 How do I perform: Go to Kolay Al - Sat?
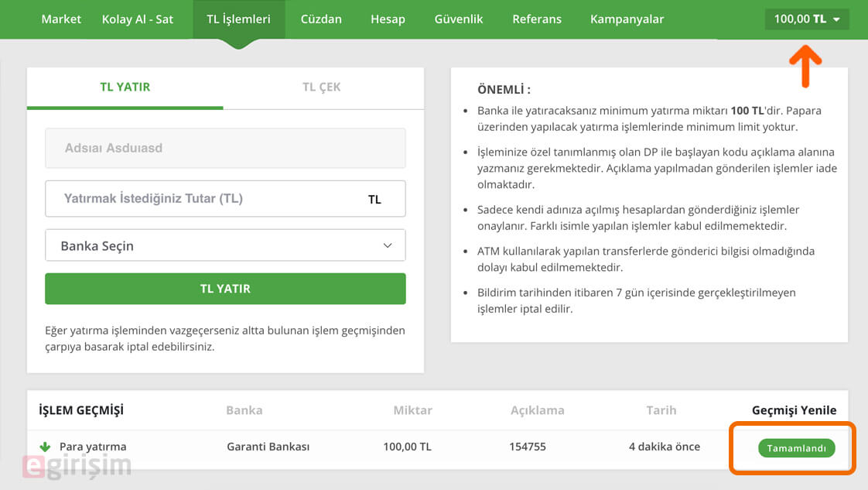(x=137, y=19)
